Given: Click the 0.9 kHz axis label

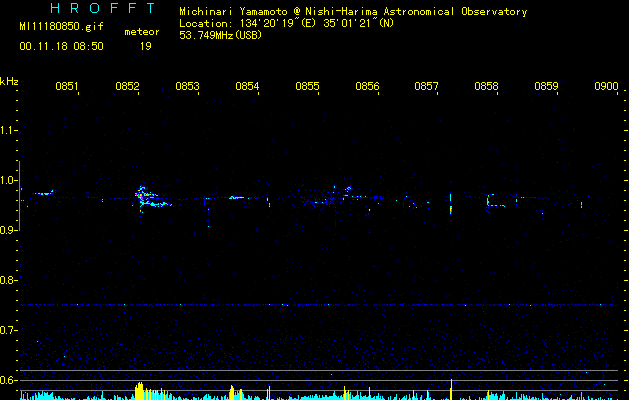Looking at the screenshot, I should pyautogui.click(x=8, y=230).
